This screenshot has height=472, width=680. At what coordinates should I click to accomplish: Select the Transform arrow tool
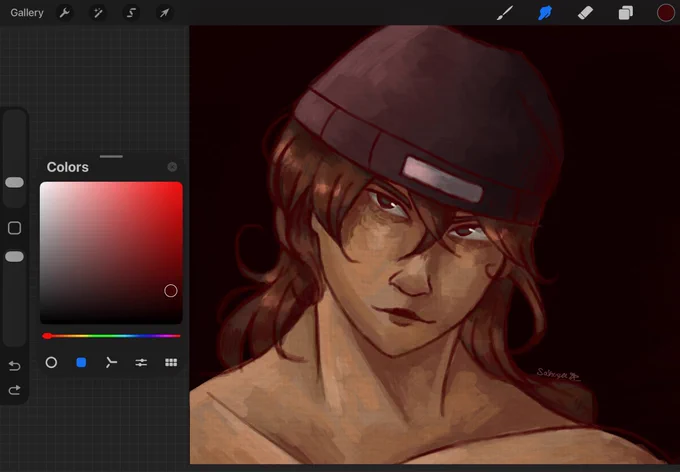(164, 13)
